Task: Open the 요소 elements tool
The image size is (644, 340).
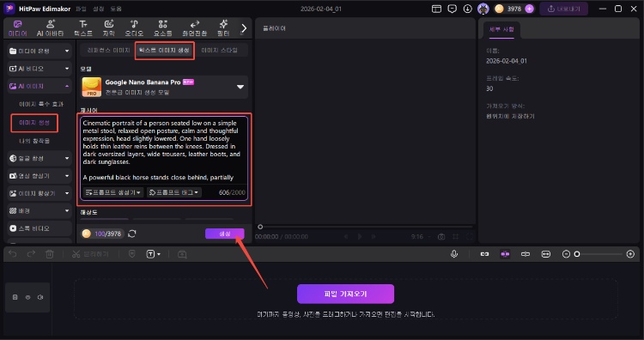Action: tap(162, 28)
